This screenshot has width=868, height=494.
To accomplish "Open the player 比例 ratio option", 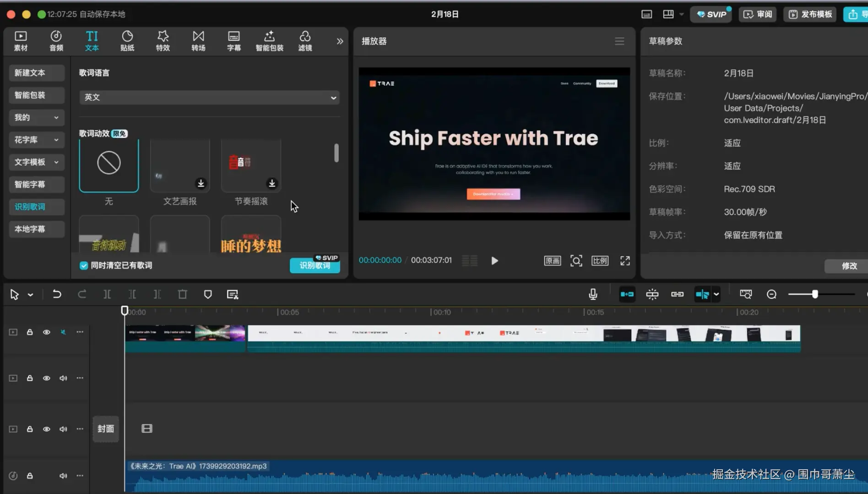I will [x=600, y=261].
